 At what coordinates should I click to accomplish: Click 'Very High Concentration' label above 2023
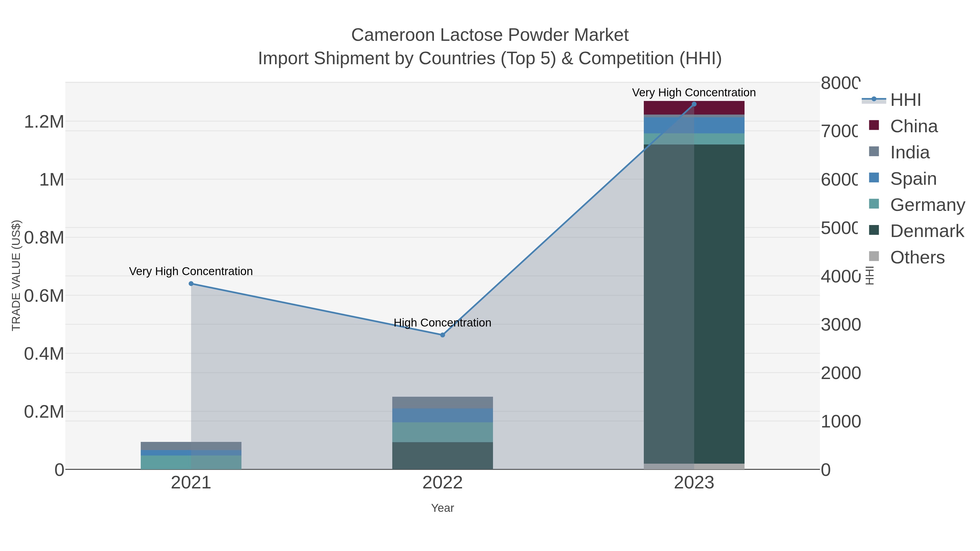(694, 93)
